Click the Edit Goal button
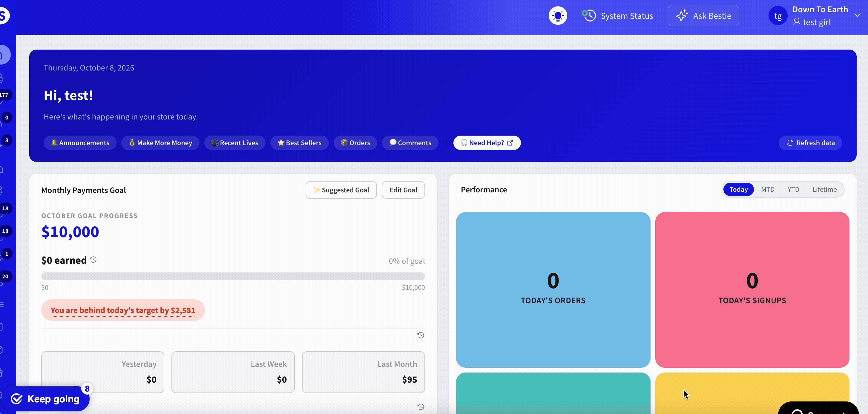This screenshot has width=868, height=414. point(403,190)
